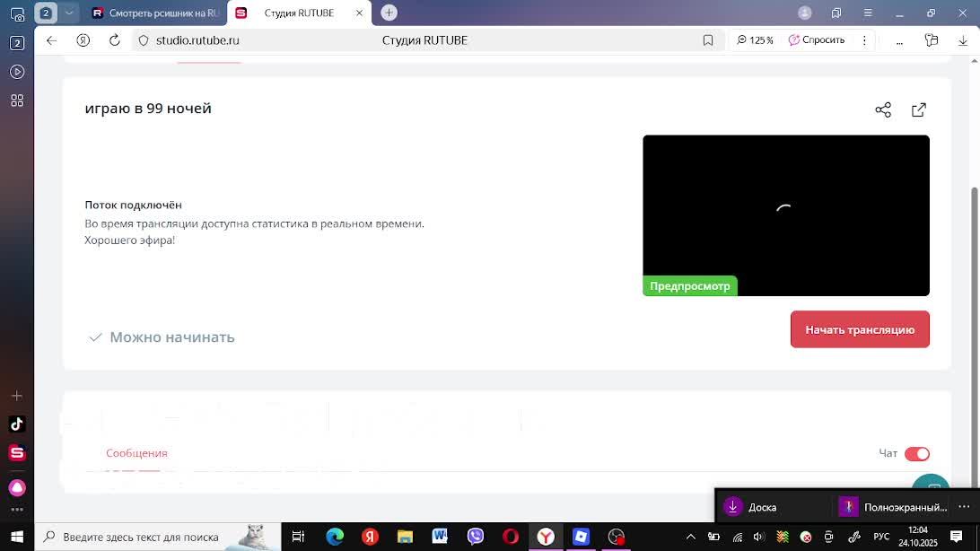
Task: Open sidebar tabs counter icon showing 2
Action: pyautogui.click(x=17, y=43)
